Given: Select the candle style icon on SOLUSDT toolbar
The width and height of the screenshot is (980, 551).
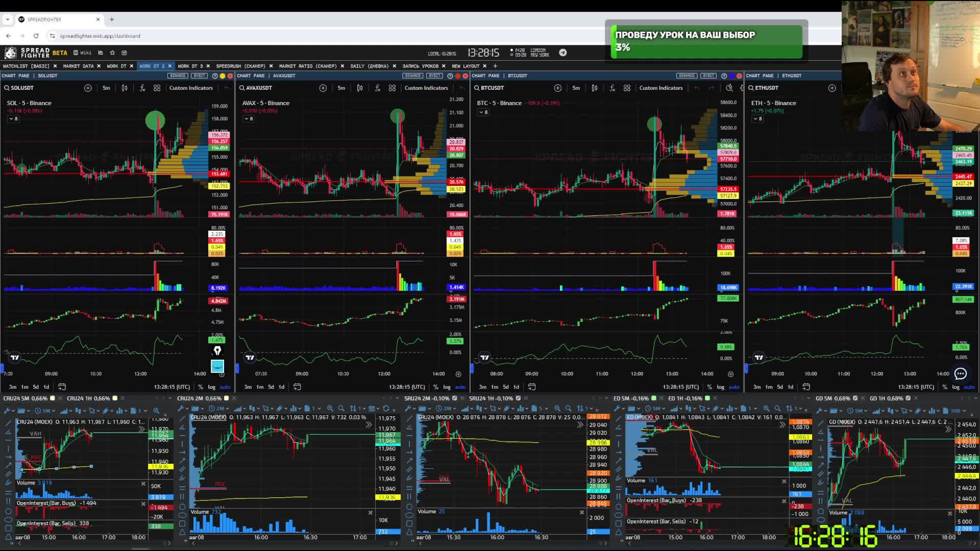Looking at the screenshot, I should point(124,88).
